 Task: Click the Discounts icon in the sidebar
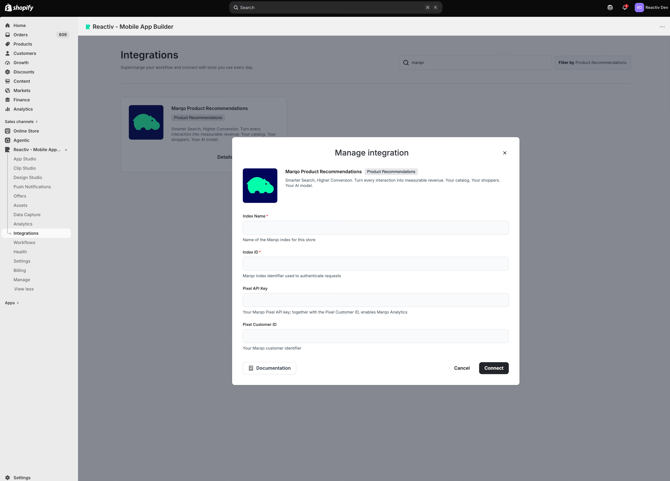pyautogui.click(x=7, y=72)
